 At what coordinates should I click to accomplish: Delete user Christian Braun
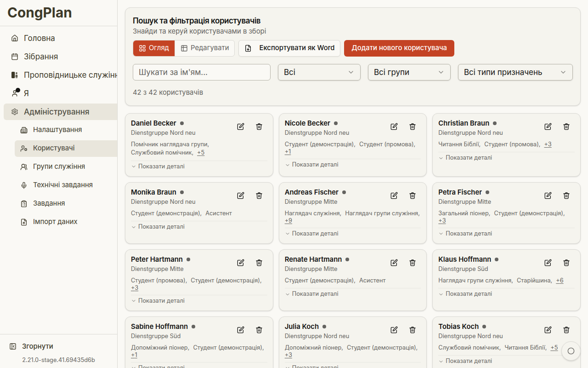[566, 126]
